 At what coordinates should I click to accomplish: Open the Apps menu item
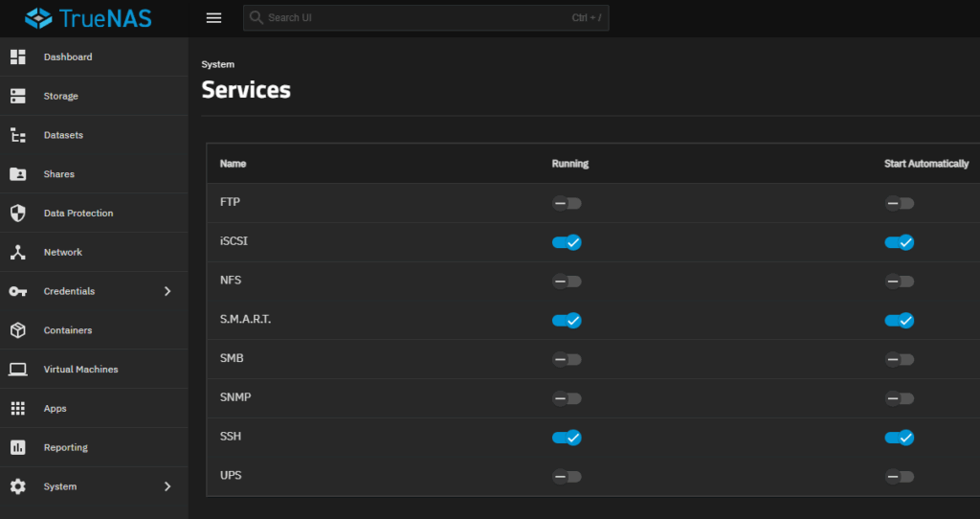(56, 409)
